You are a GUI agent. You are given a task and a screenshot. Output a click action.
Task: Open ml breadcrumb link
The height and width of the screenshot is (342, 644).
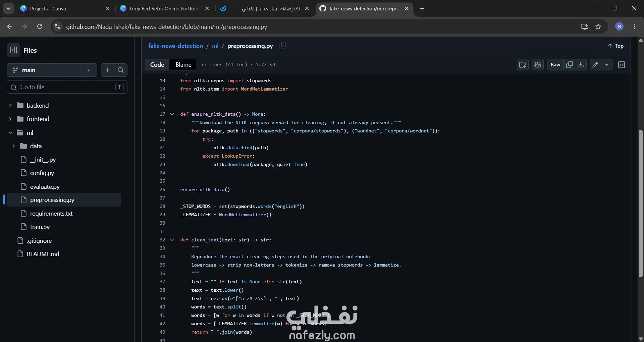215,46
